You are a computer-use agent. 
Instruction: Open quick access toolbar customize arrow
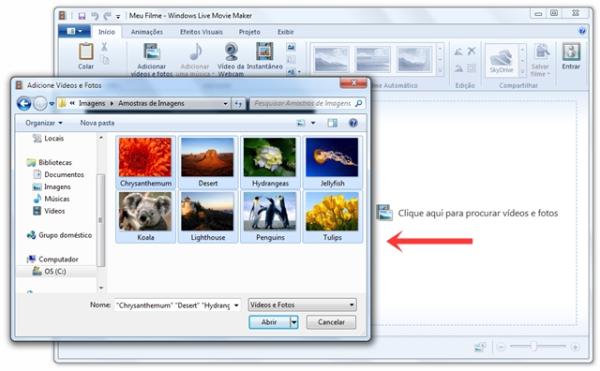118,16
